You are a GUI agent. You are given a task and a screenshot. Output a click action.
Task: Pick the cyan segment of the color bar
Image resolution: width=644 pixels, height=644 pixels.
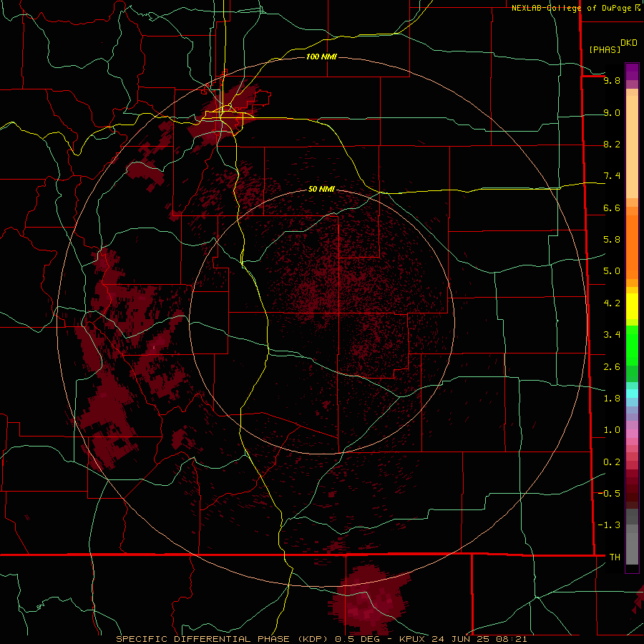coord(632,394)
